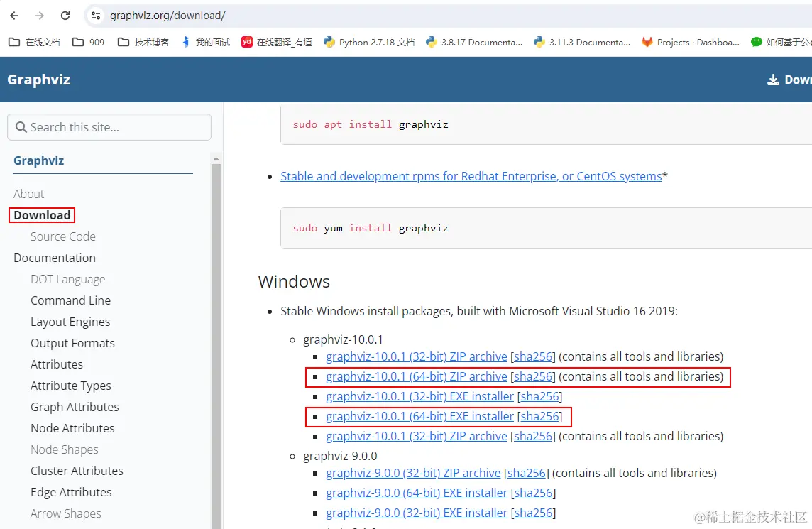Click the Download icon in header
The width and height of the screenshot is (812, 529).
click(773, 80)
